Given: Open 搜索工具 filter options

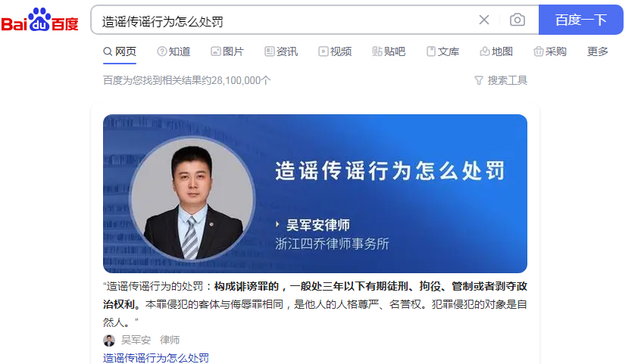Looking at the screenshot, I should coord(501,80).
